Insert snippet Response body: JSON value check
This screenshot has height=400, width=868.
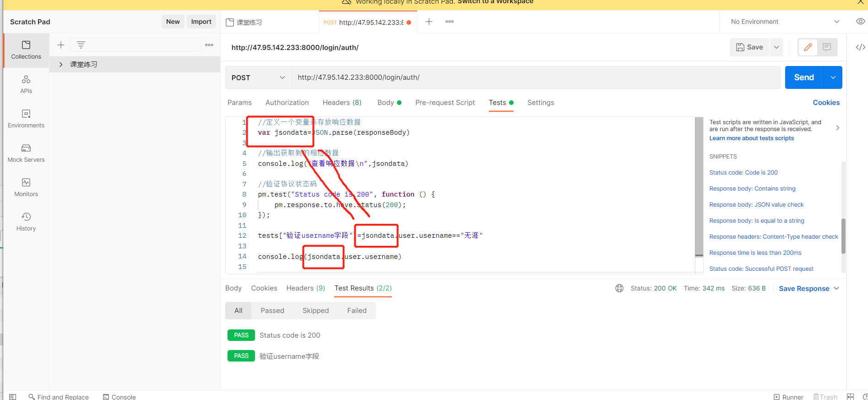(x=756, y=205)
